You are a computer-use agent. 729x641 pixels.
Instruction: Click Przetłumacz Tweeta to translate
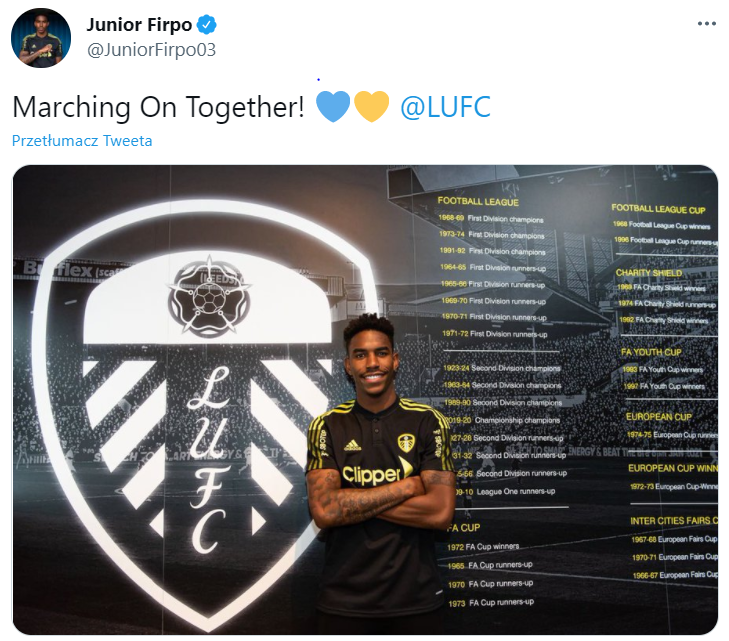(82, 140)
